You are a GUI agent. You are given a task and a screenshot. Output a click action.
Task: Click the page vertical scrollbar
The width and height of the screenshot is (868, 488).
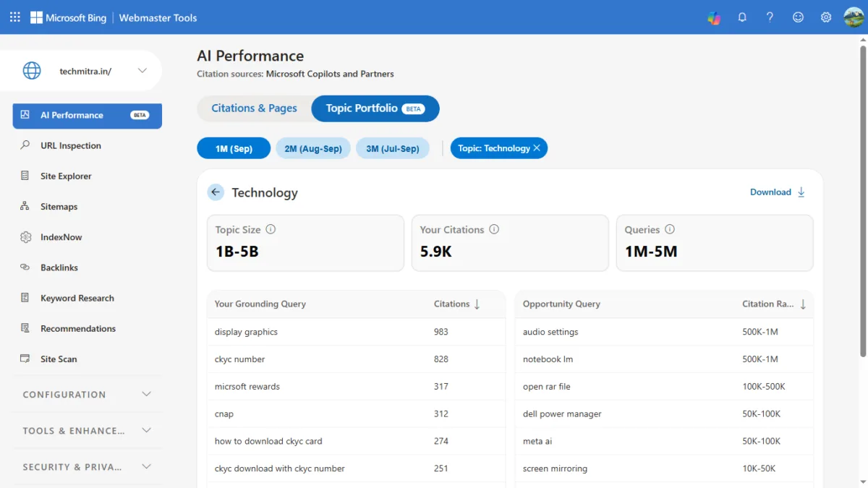click(862, 201)
